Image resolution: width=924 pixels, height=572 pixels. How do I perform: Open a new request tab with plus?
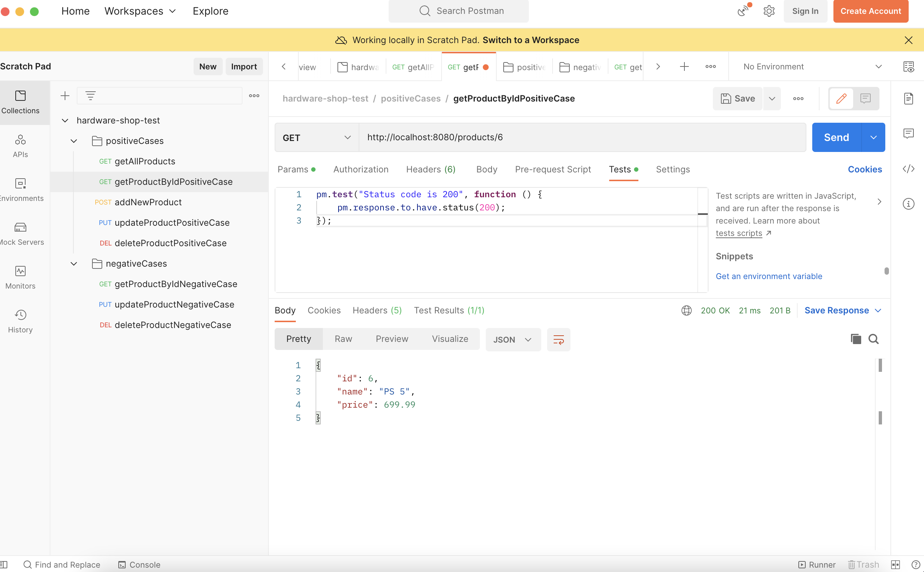coord(684,66)
